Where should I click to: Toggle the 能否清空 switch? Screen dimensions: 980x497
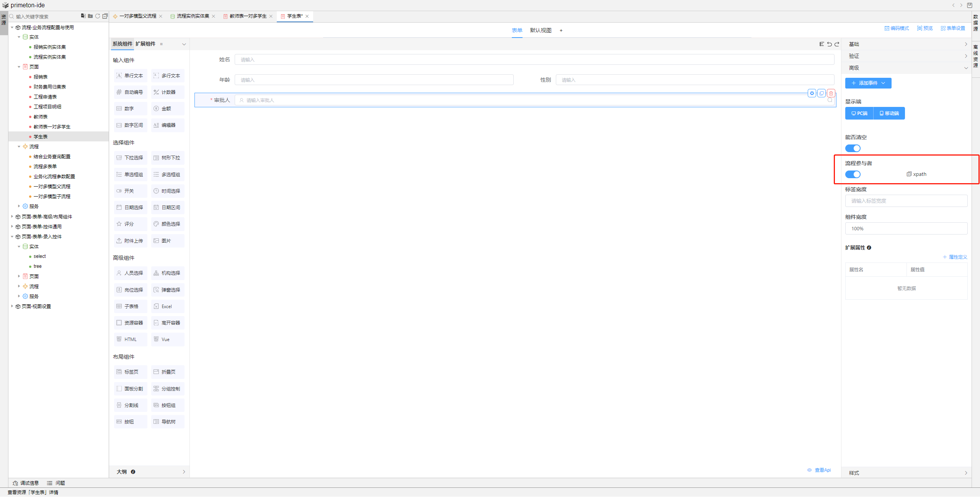[853, 148]
